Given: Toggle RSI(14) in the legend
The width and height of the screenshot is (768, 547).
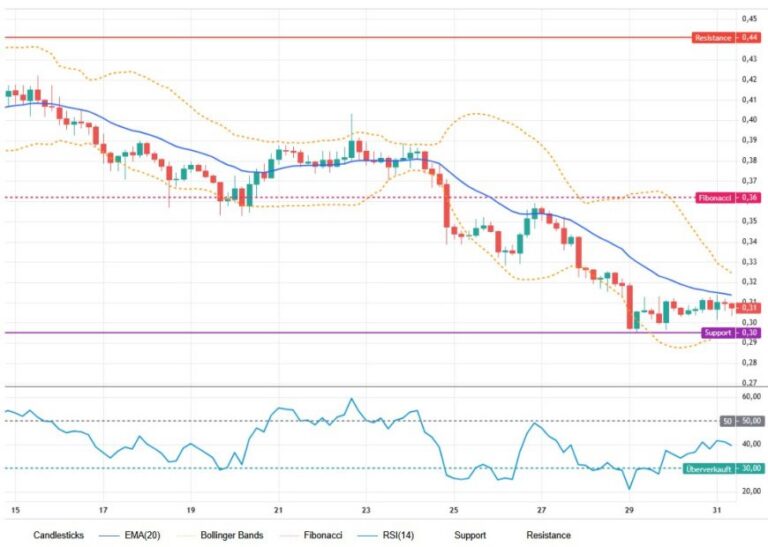Looking at the screenshot, I should tap(398, 535).
